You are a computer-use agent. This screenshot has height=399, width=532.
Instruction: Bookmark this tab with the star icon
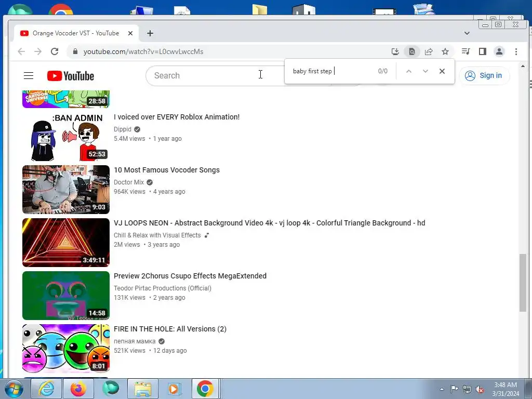tap(445, 51)
